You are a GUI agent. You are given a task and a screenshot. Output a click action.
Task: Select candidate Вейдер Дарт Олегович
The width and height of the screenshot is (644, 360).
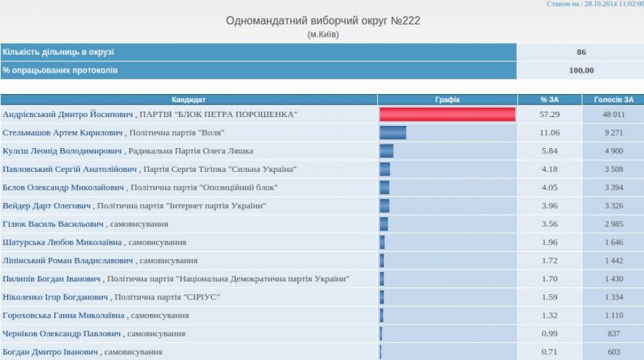coord(47,206)
